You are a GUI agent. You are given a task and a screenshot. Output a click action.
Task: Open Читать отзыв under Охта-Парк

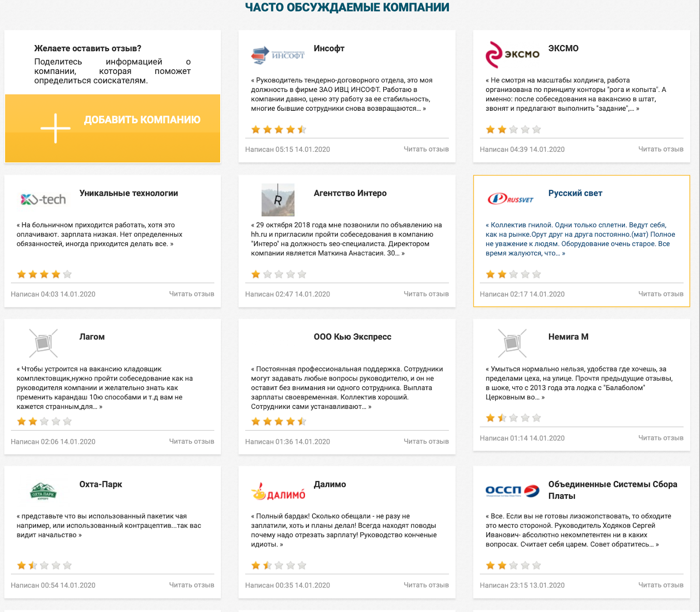coord(191,585)
